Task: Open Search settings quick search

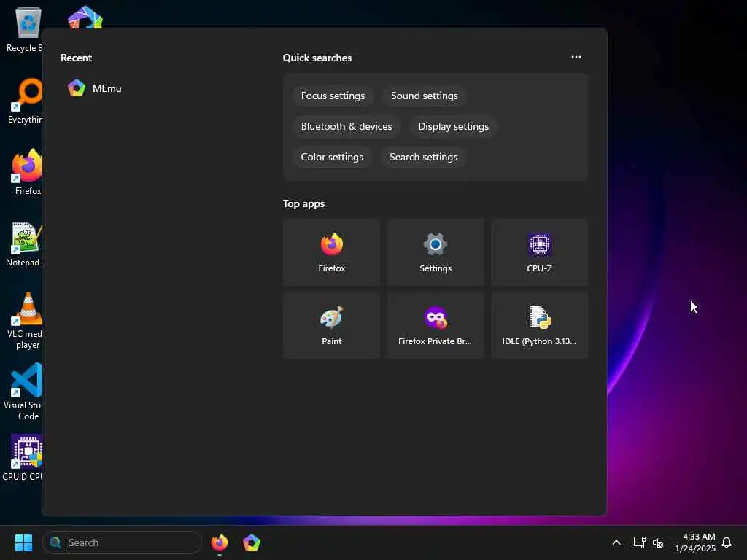Action: [423, 157]
